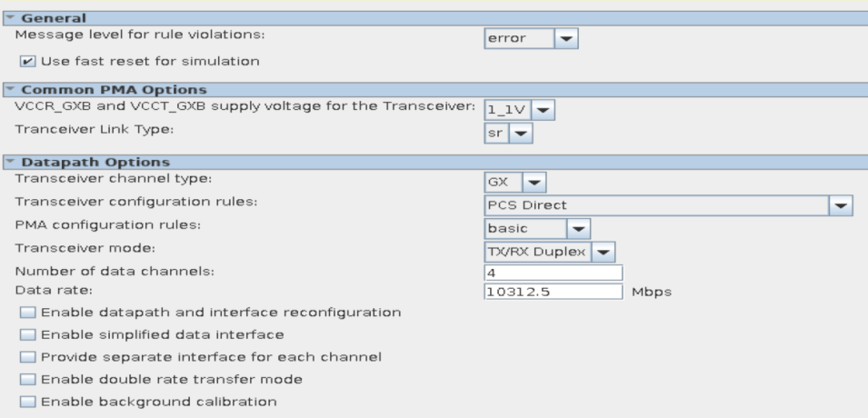Collapse the Common PMA Options section
The image size is (868, 418).
click(6, 89)
